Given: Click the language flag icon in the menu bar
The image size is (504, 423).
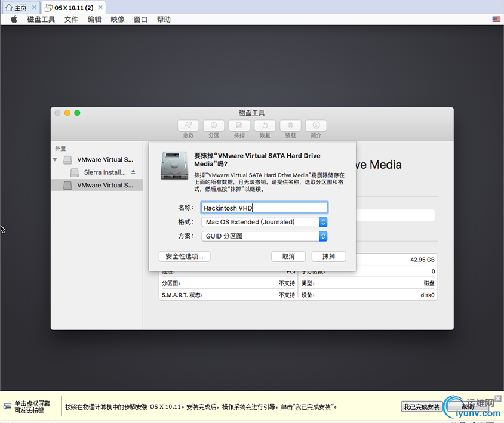Looking at the screenshot, I should click(x=496, y=18).
